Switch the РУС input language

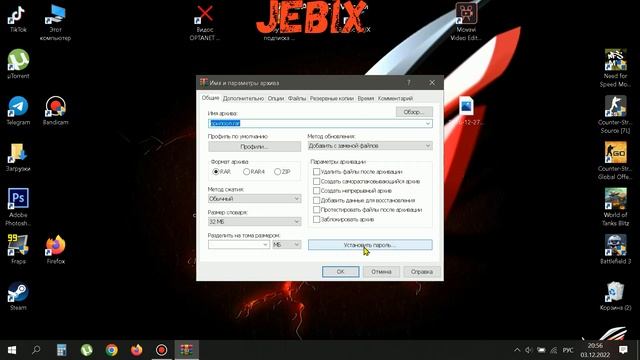(568, 350)
